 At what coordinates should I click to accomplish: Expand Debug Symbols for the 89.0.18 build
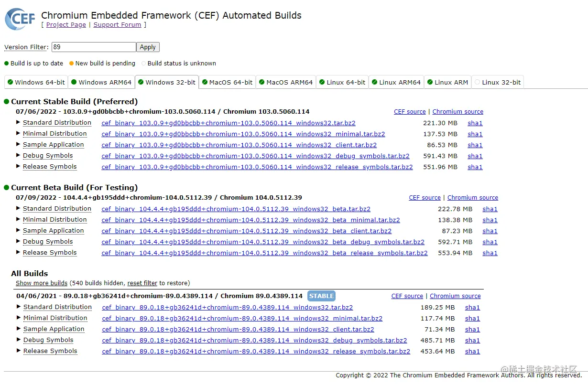coord(48,340)
